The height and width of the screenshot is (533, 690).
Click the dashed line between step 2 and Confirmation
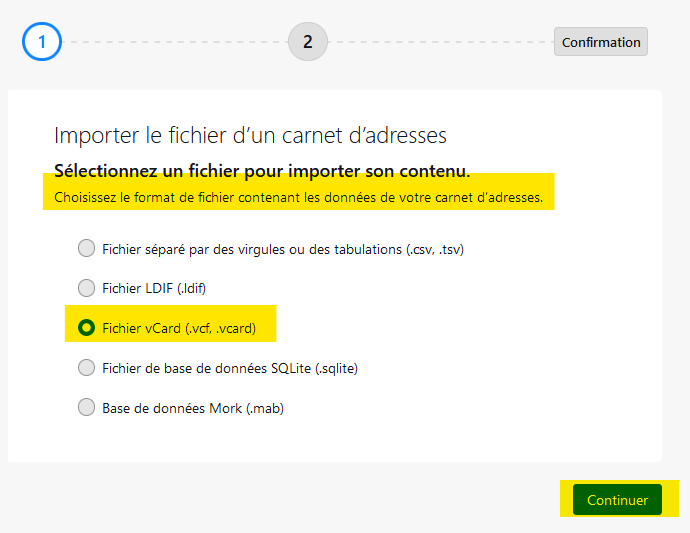(440, 42)
